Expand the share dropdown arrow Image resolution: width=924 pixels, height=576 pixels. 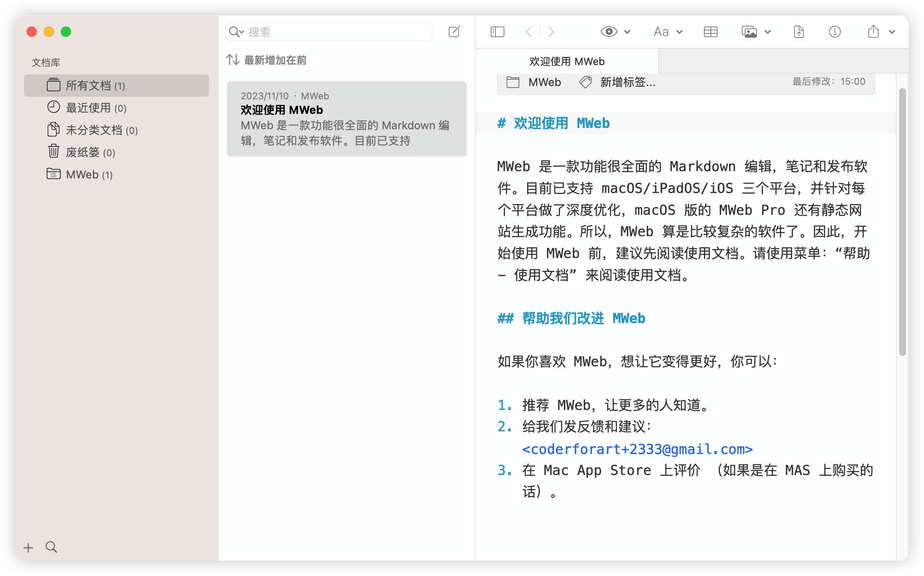(x=892, y=32)
